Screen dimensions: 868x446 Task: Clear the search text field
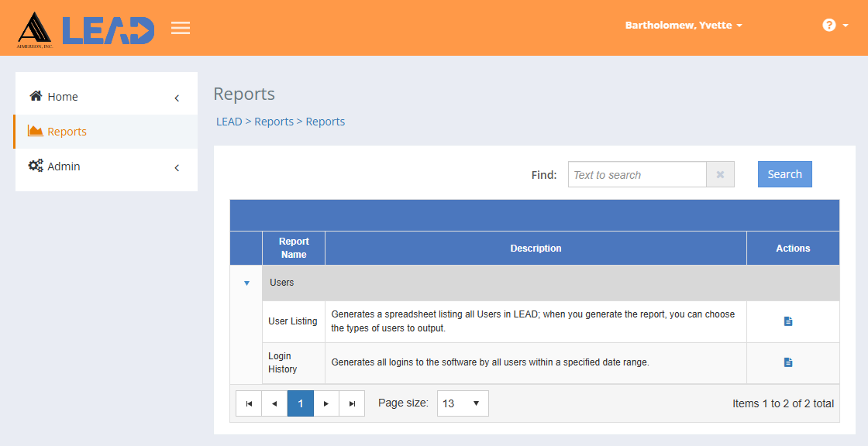pos(721,174)
